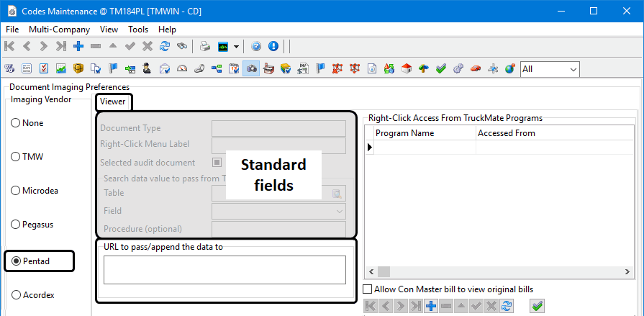Image resolution: width=644 pixels, height=316 pixels.
Task: Open the green chart graph icon
Action: pyautogui.click(x=61, y=69)
